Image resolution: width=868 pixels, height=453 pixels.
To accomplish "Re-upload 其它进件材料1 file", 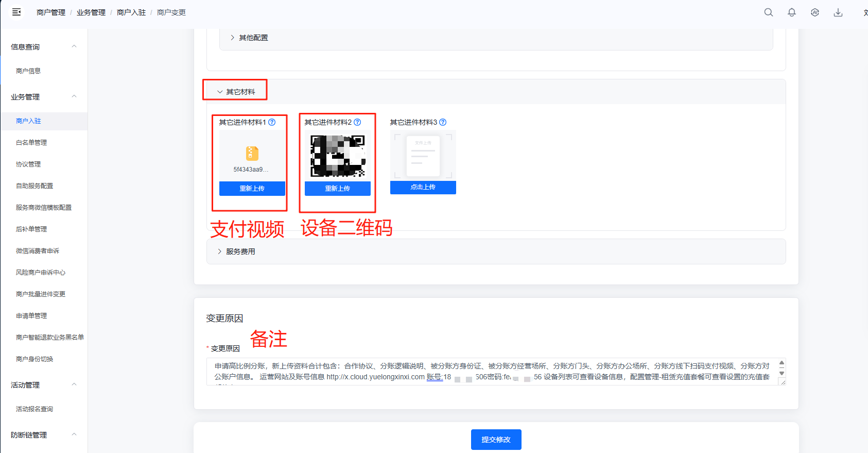I will [252, 189].
